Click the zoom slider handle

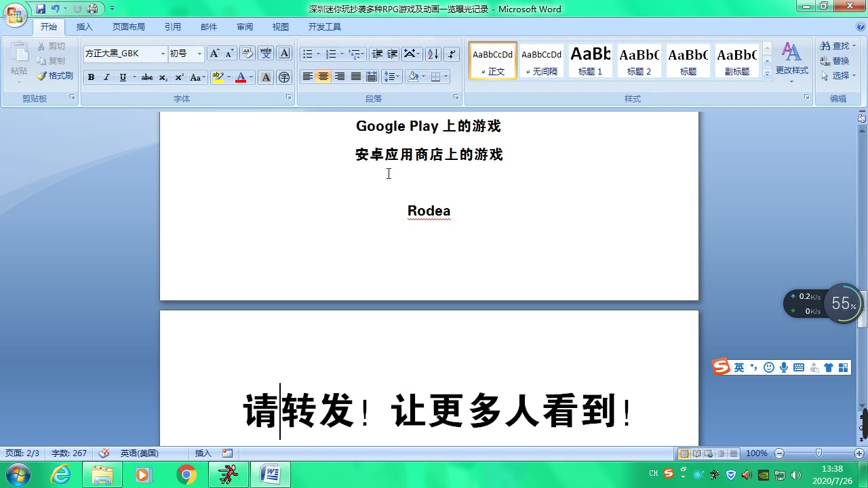pyautogui.click(x=818, y=453)
